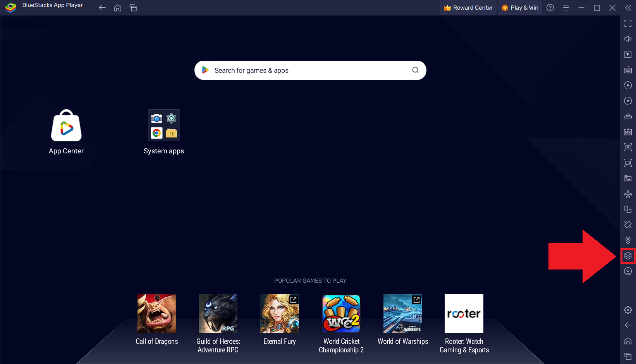The image size is (636, 364).
Task: Click the Install APK icon
Action: click(x=628, y=132)
